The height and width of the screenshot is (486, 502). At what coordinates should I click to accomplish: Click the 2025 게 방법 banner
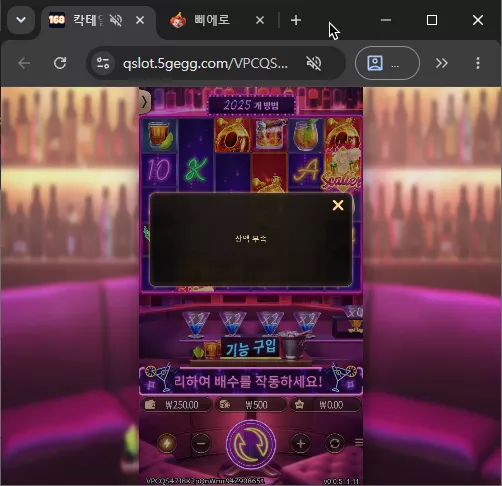(x=251, y=105)
